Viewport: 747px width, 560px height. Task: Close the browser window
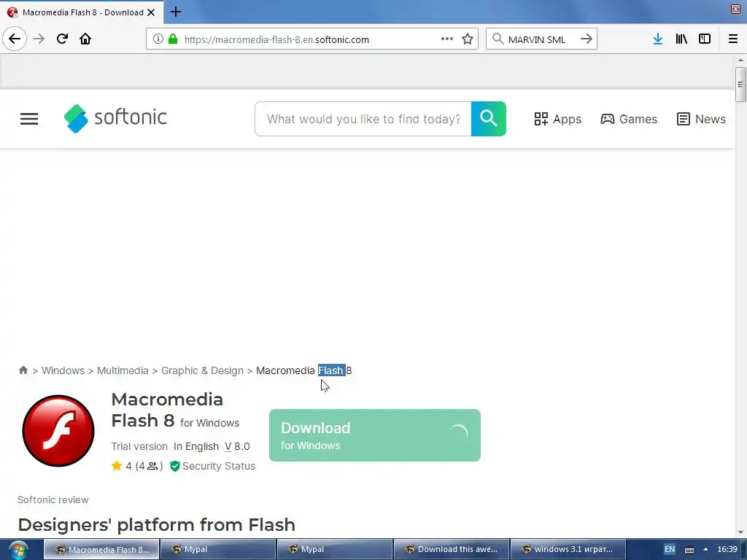735,9
